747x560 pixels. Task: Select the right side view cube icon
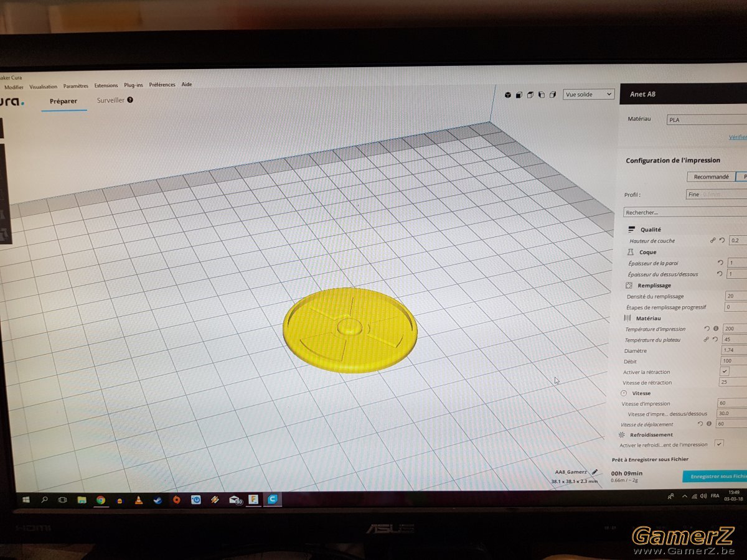(553, 95)
